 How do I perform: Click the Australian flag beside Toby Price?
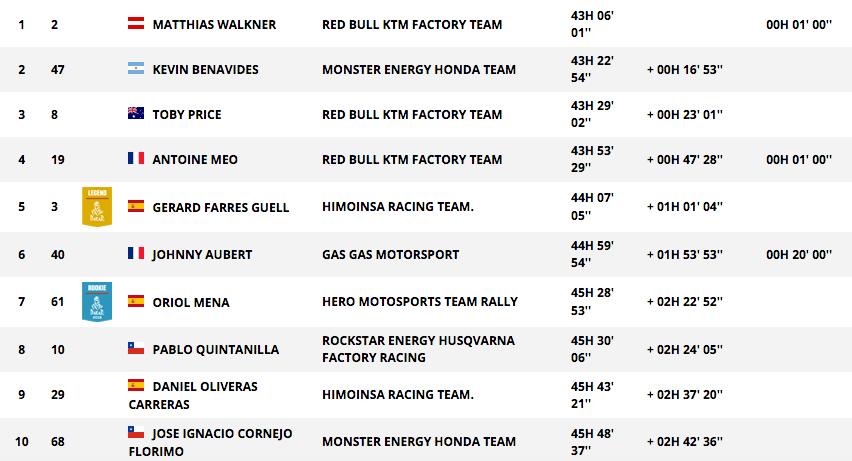coord(136,113)
